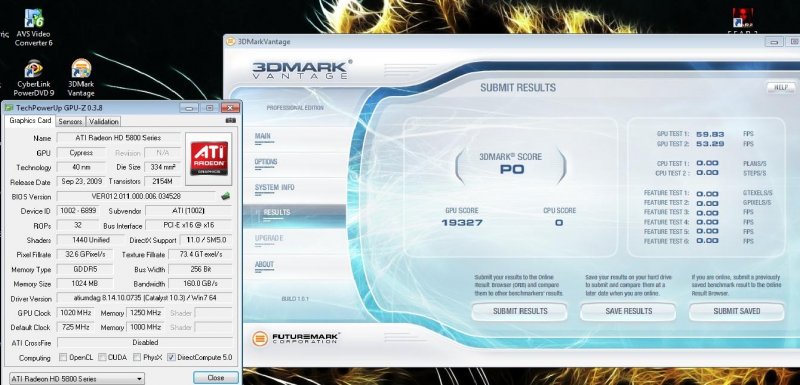Toggle the CUDA checkbox
This screenshot has height=385, width=800.
102,357
